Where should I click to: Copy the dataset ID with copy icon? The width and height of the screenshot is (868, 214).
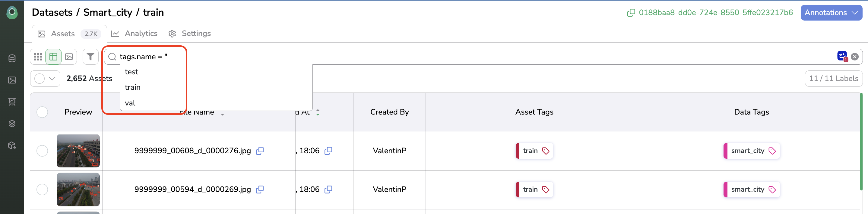tap(630, 13)
